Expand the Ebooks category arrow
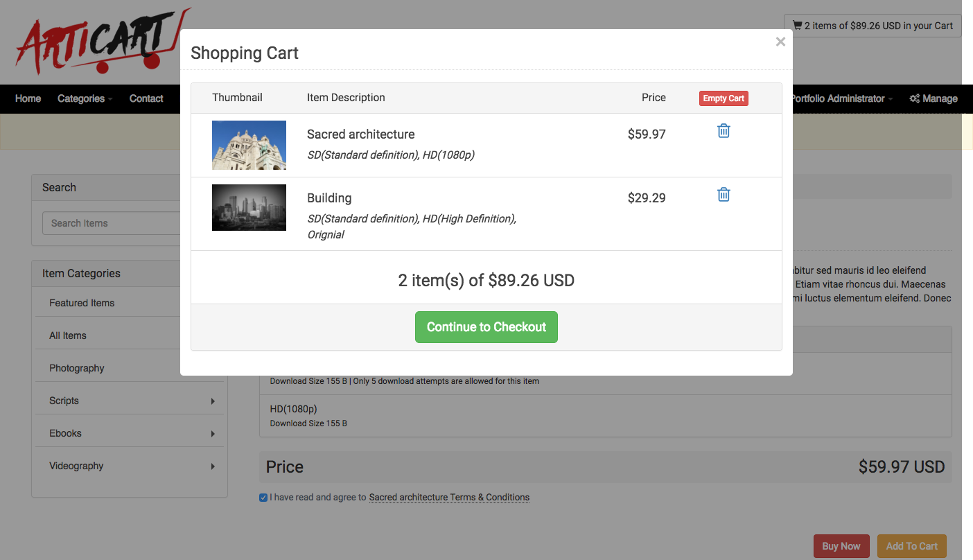This screenshot has width=973, height=560. [213, 434]
